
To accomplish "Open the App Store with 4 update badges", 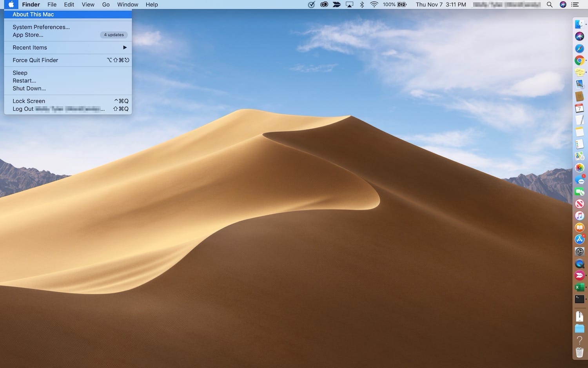I will click(579, 239).
